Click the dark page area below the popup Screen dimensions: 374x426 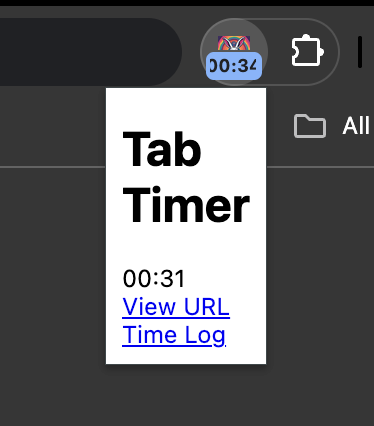[x=186, y=395]
